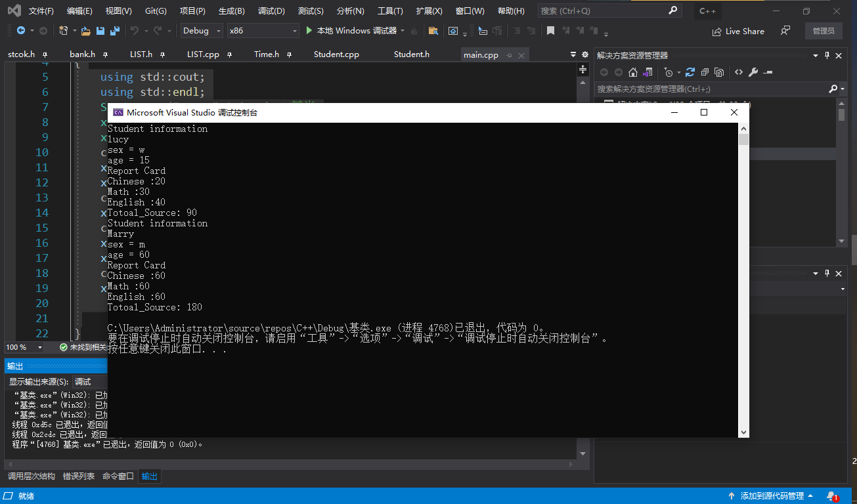
Task: Close the main.cpp tab
Action: point(523,55)
